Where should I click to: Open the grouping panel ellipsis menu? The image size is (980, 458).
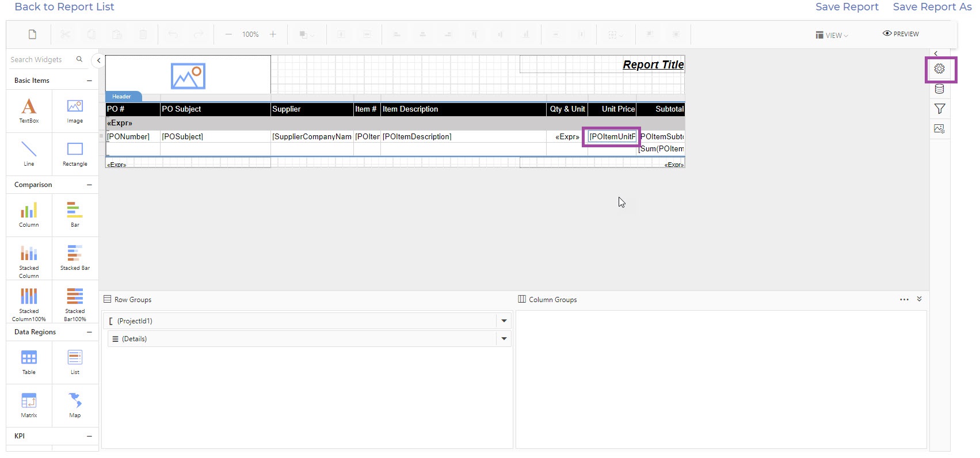904,300
